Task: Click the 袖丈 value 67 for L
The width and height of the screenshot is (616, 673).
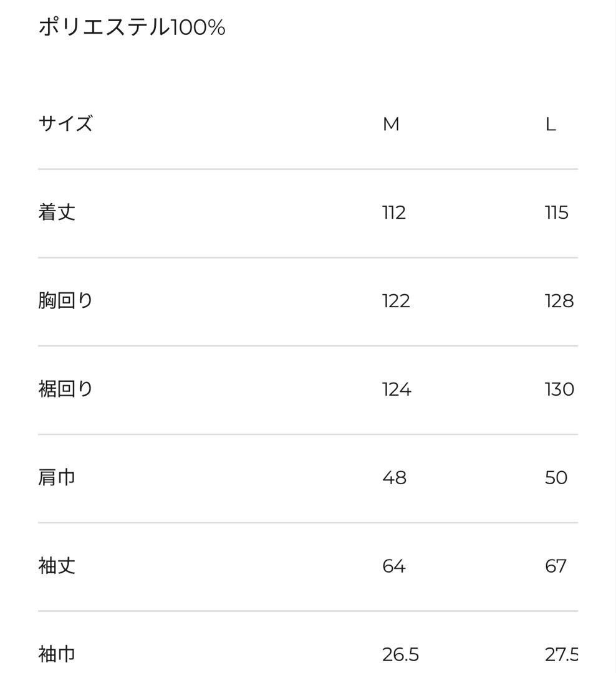Action: point(556,567)
